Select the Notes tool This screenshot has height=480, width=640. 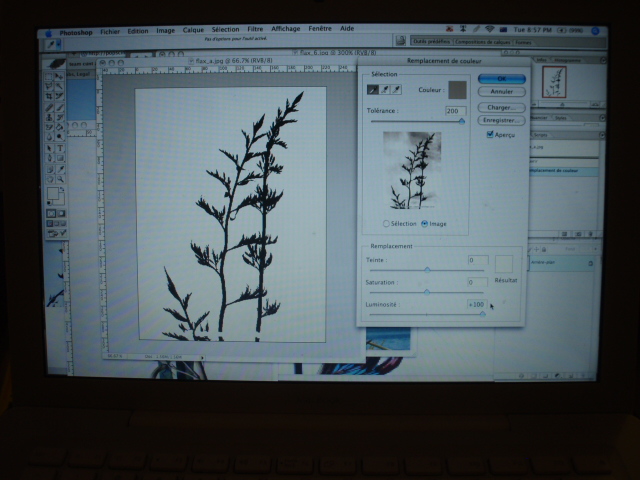[49, 169]
